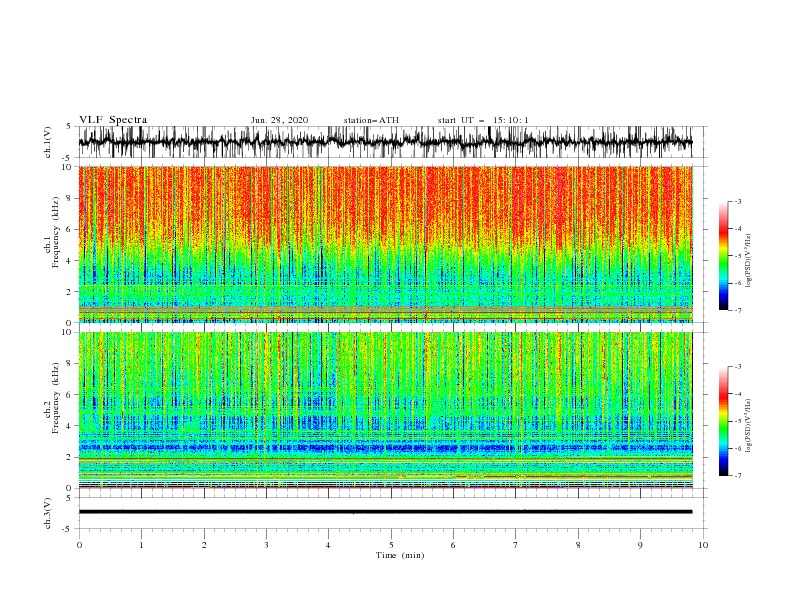
Task: Click the "-5" tick on lower color bar
Action: pos(737,421)
